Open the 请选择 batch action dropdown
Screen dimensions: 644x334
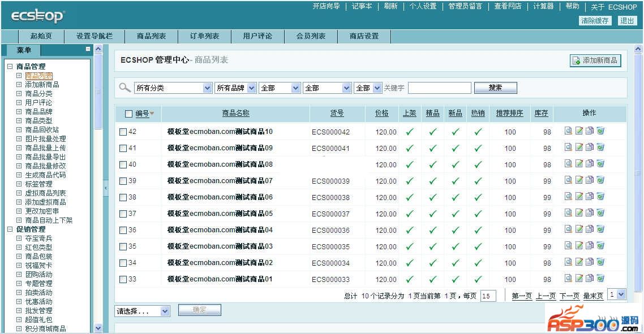(142, 311)
